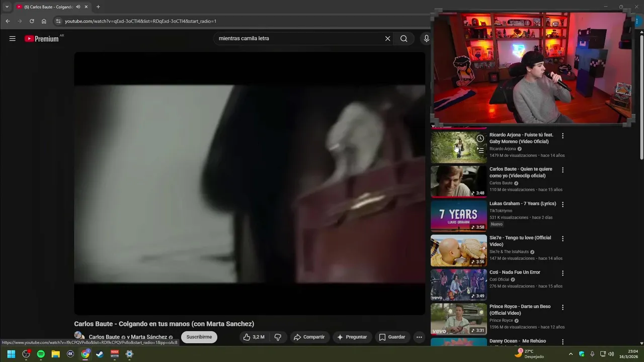Run search with the magnifier button
Viewport: 644px width, 362px height.
(404, 39)
